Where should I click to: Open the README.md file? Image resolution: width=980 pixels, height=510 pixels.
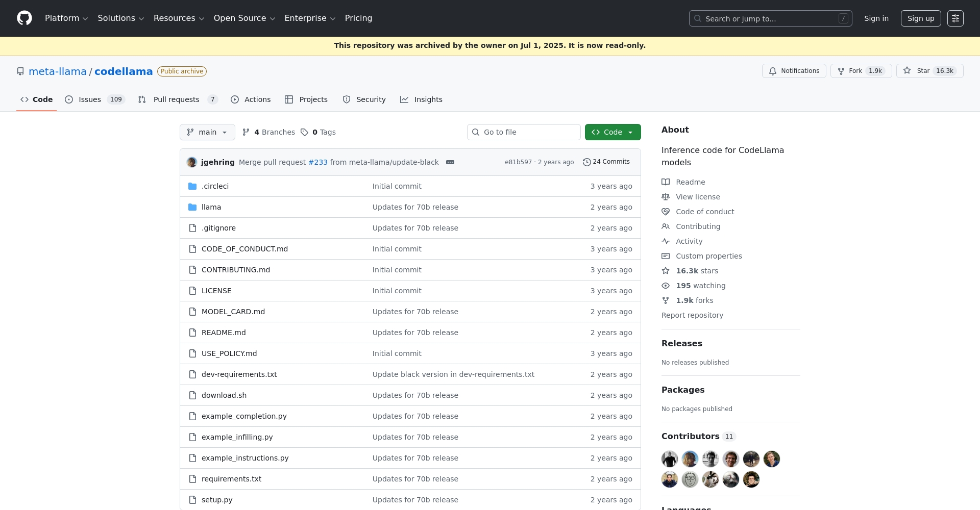(x=224, y=333)
